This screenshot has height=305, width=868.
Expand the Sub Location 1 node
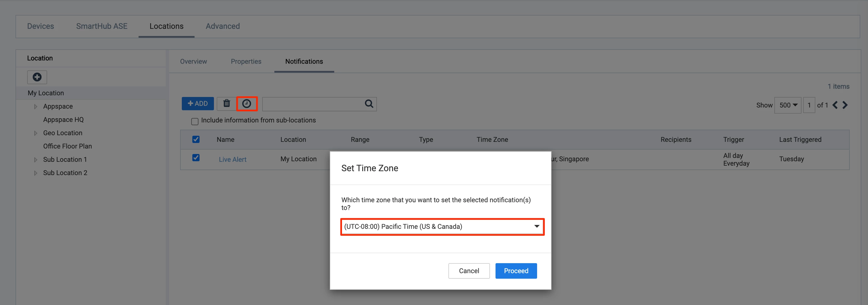tap(35, 160)
